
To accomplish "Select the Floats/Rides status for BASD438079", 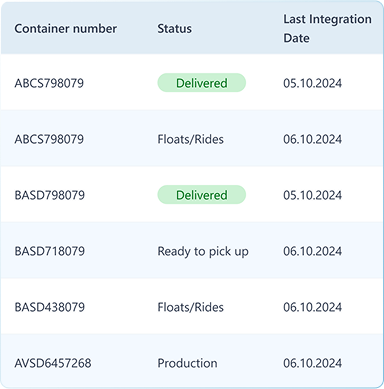I will [x=190, y=307].
